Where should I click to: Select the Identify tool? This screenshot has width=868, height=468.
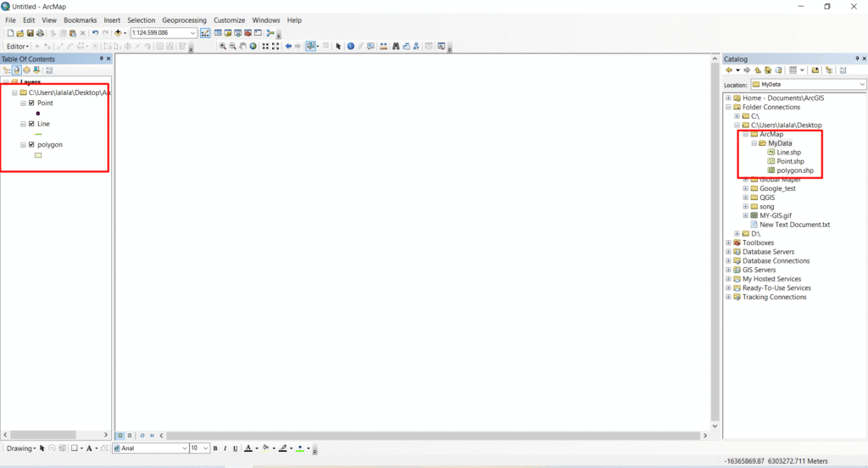[350, 47]
